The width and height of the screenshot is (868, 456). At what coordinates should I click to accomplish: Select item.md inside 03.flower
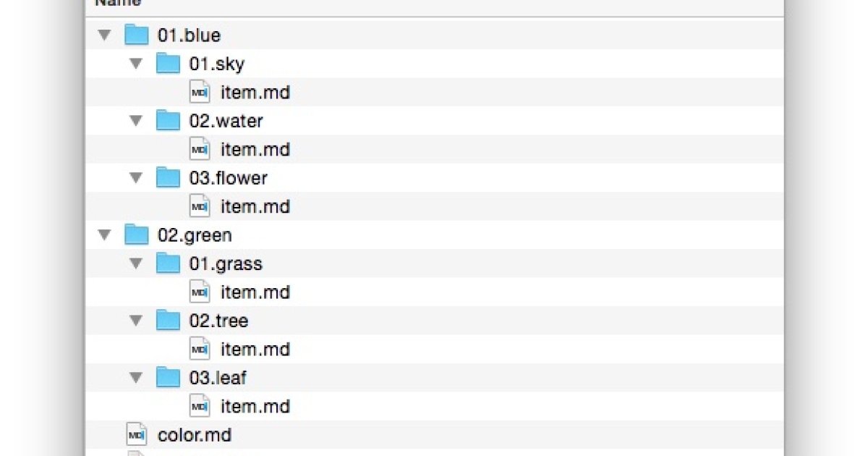tap(255, 206)
